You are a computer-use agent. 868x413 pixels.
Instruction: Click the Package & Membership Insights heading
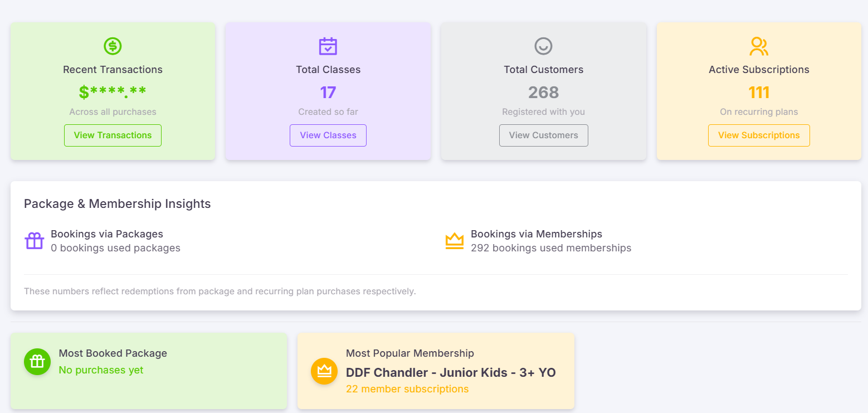(117, 204)
